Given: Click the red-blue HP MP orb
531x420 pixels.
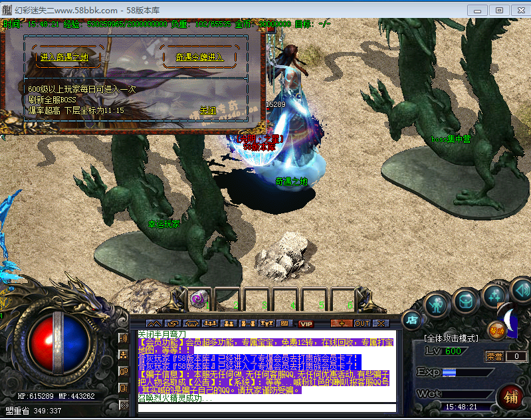Looking at the screenshot, I should [x=59, y=344].
